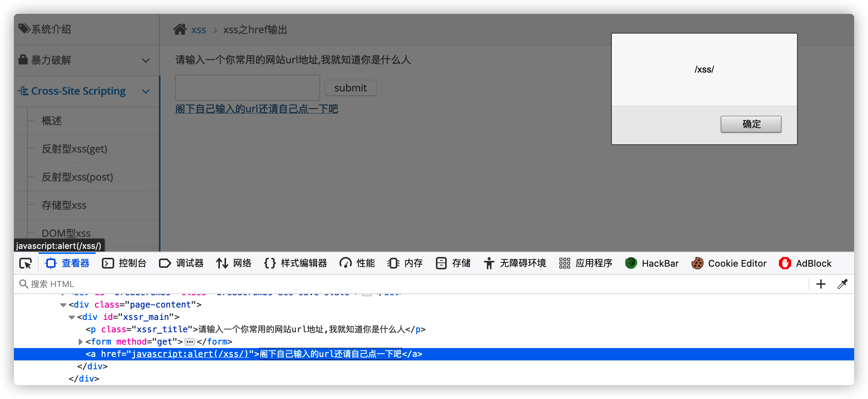Viewport: 868px width, 399px height.
Task: Click the home icon in breadcrumb
Action: coord(180,30)
